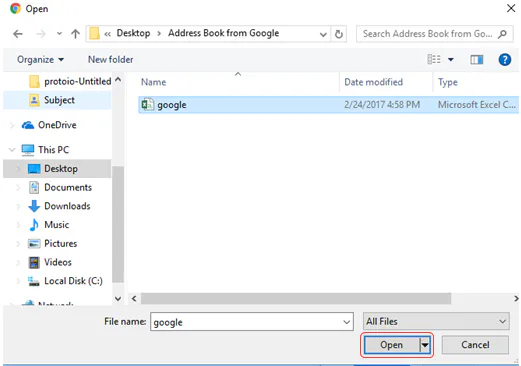
Task: Sort by Name column header
Action: (154, 82)
